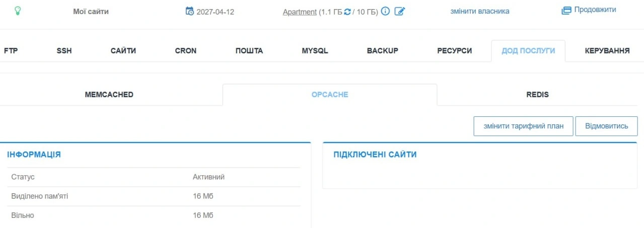Open the BACKUP tab
This screenshot has height=228, width=644.
(x=383, y=51)
